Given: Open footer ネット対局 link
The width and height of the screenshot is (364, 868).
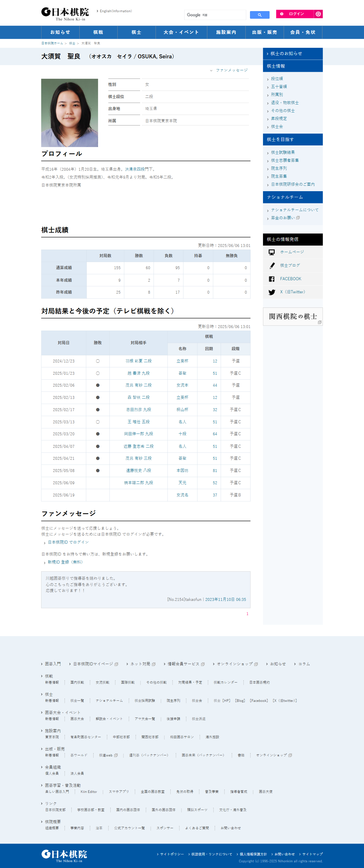Looking at the screenshot, I should (140, 664).
